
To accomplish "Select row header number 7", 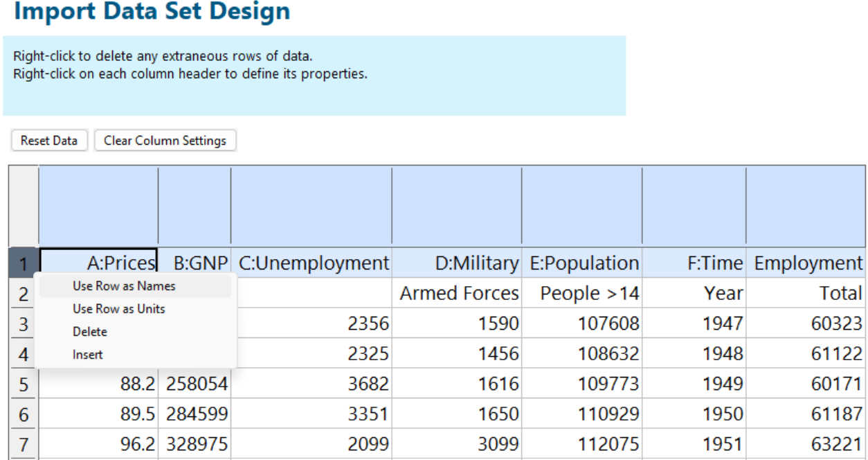I will (x=24, y=444).
